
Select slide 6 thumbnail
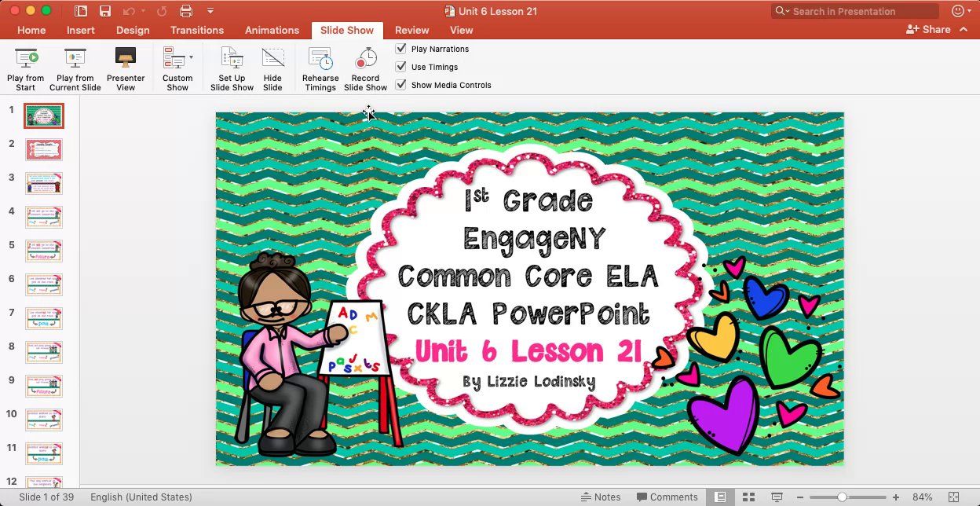click(44, 285)
